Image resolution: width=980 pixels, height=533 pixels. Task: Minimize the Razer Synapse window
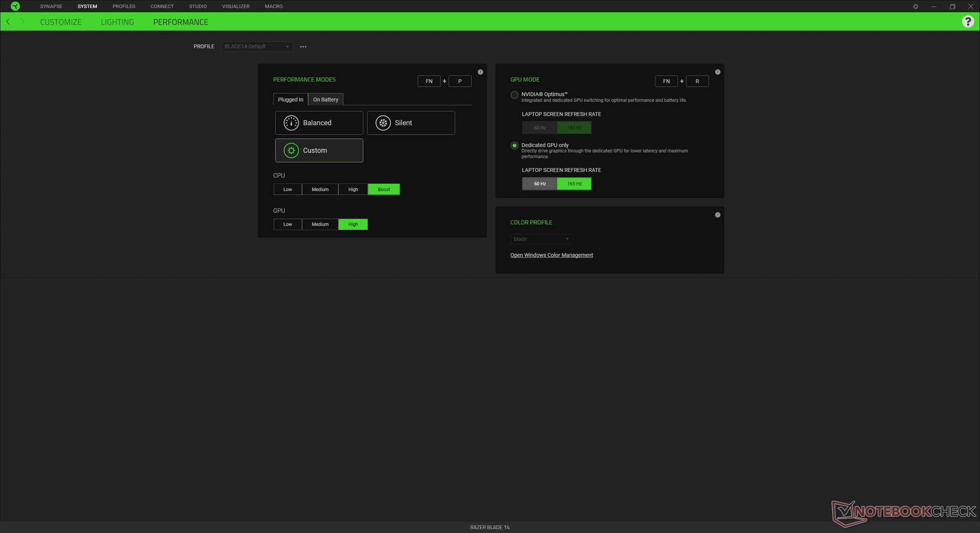(x=934, y=7)
